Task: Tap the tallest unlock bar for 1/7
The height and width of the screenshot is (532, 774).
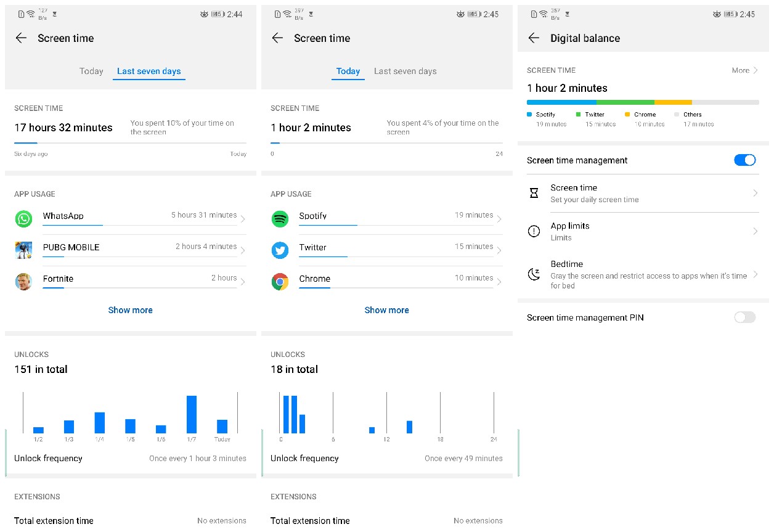Action: 192,414
